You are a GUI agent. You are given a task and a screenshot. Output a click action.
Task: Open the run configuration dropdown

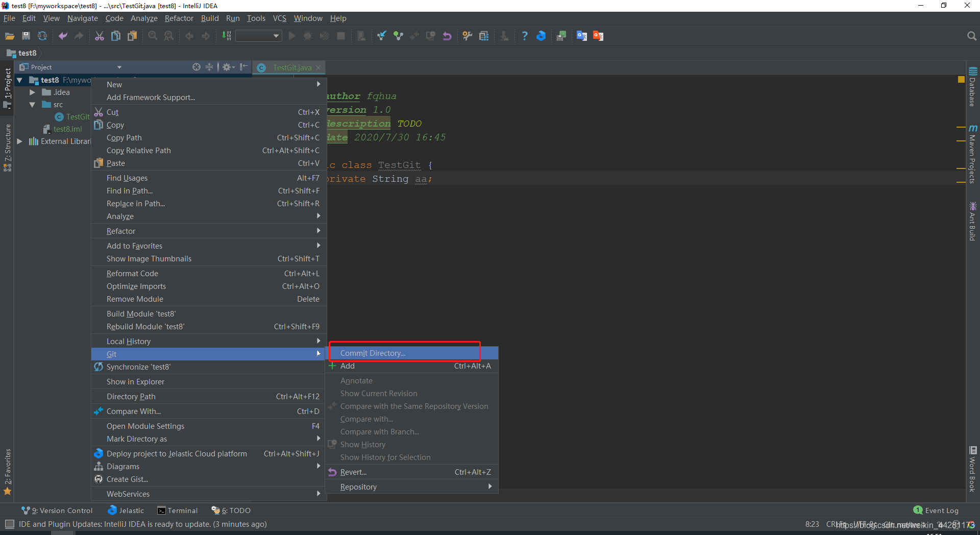click(x=259, y=36)
